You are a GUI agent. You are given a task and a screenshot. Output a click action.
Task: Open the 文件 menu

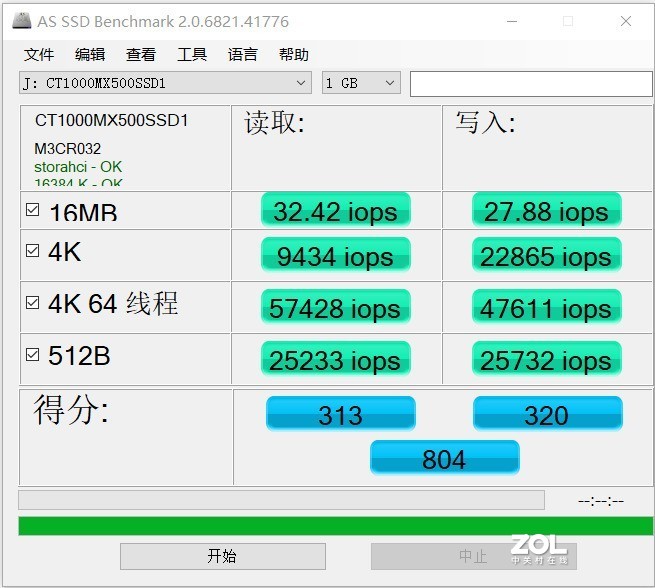coord(39,55)
